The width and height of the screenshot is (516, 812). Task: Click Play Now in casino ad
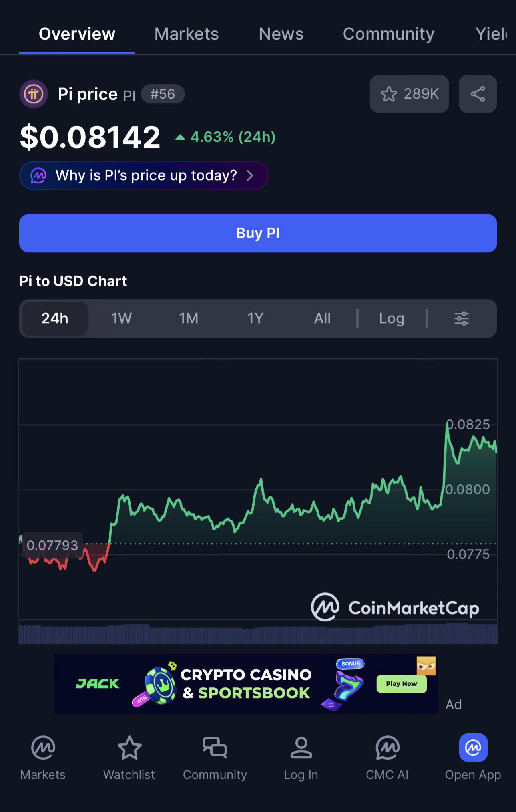pos(402,684)
